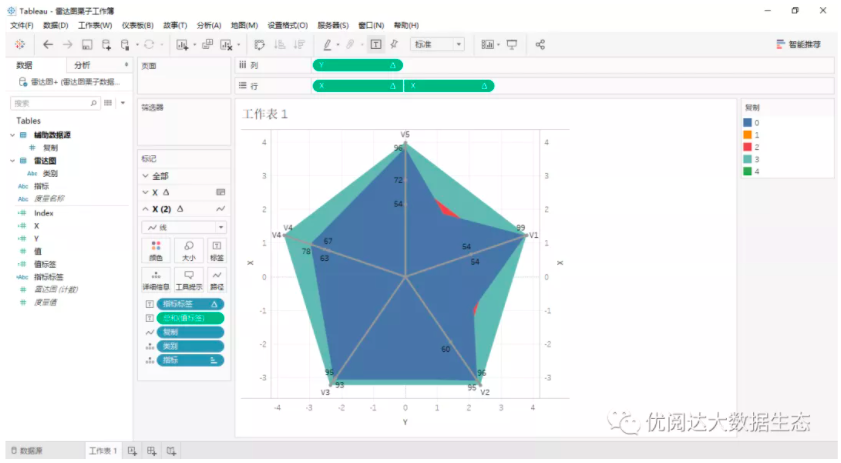
Task: Click the 大小 size marks button
Action: tap(188, 251)
